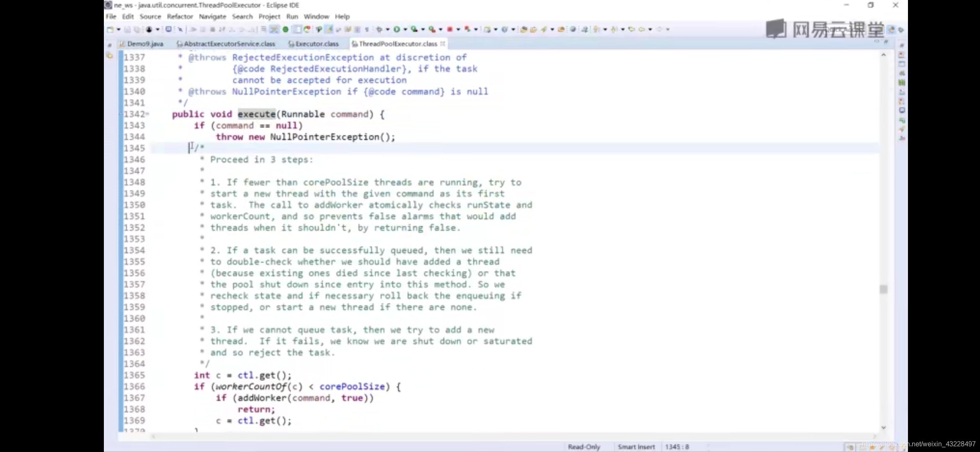This screenshot has height=452, width=980.
Task: Click the Minimize editor area icon
Action: (x=877, y=41)
